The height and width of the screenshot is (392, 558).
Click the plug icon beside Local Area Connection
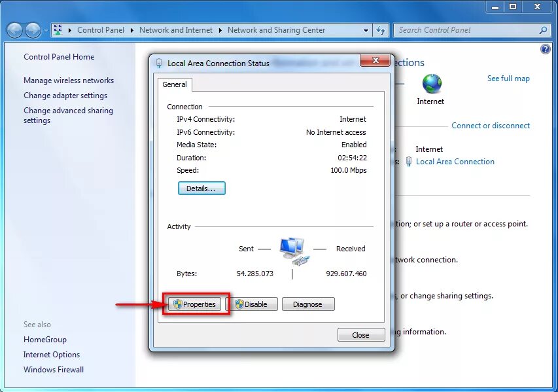coord(409,162)
